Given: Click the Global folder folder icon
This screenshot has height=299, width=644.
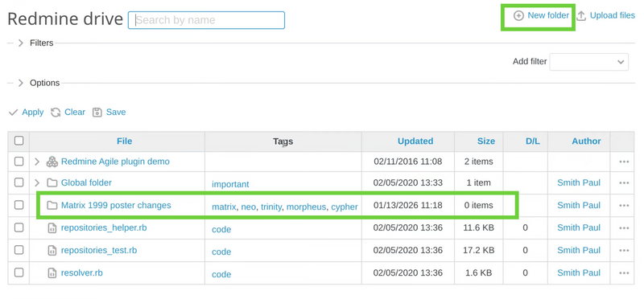Looking at the screenshot, I should point(52,182).
